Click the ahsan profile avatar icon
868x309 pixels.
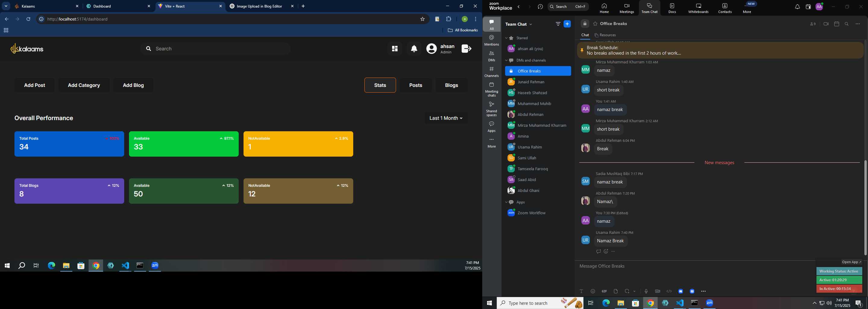coord(431,49)
